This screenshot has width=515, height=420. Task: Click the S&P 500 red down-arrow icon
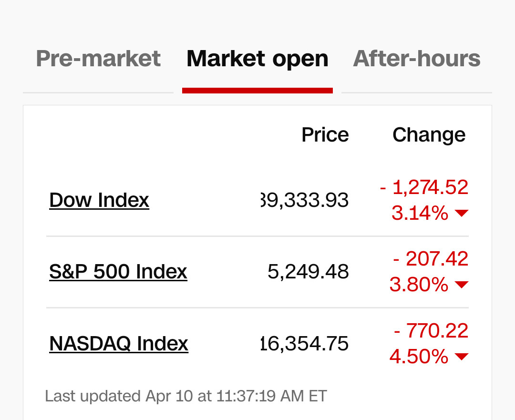coord(461,285)
